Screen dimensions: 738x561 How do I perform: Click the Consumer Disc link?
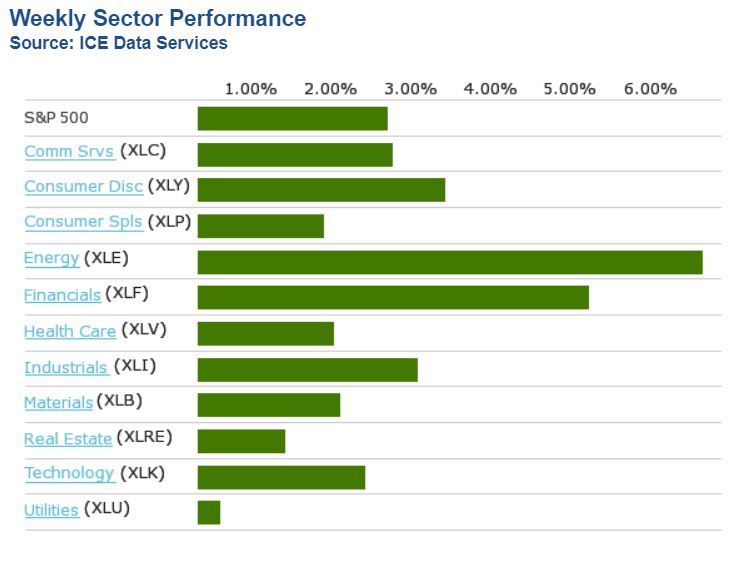[83, 187]
